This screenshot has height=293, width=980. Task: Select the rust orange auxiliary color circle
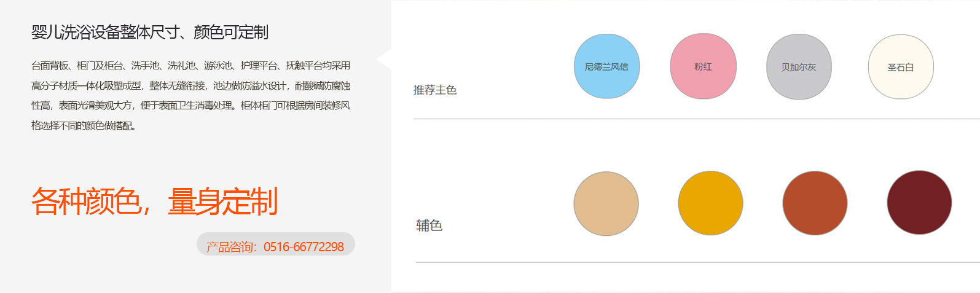point(815,203)
